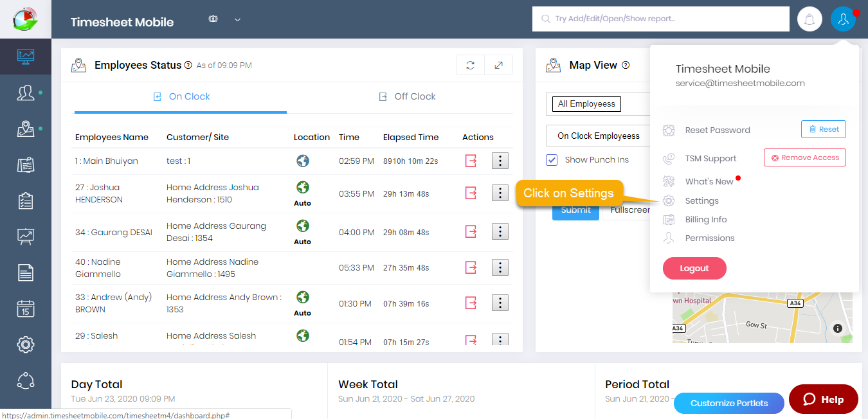This screenshot has width=868, height=419.
Task: Click the '8910h 10m 22s' elapsed time
Action: pos(410,161)
